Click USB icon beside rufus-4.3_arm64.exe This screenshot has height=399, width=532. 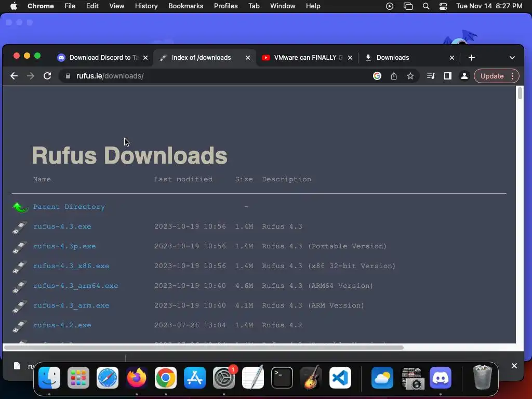pyautogui.click(x=20, y=286)
